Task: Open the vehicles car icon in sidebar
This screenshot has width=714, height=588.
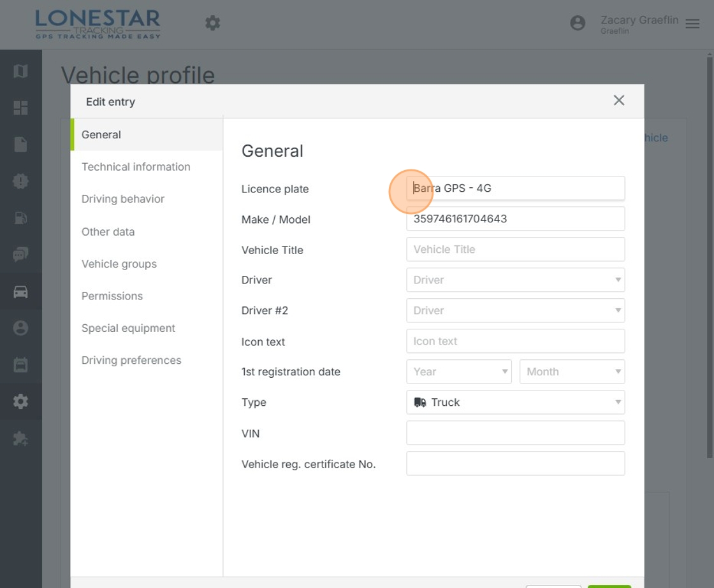Action: [20, 292]
